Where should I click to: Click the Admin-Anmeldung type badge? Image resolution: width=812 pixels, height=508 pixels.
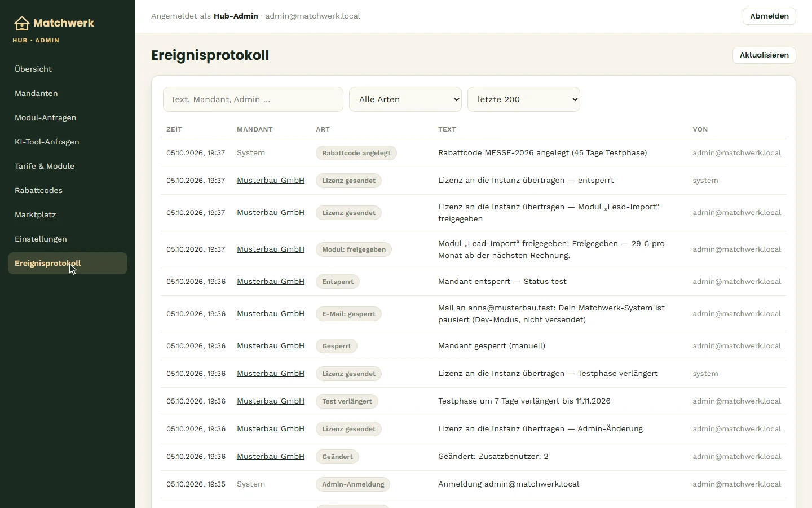point(353,484)
